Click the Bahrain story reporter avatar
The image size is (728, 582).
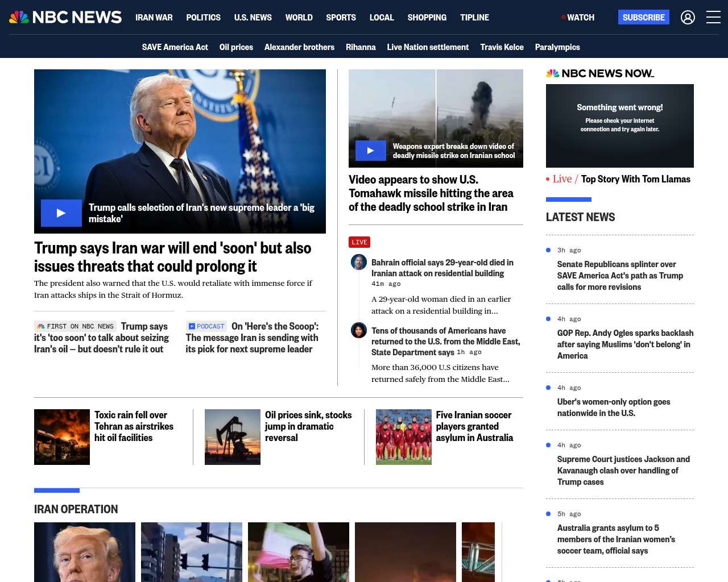359,262
